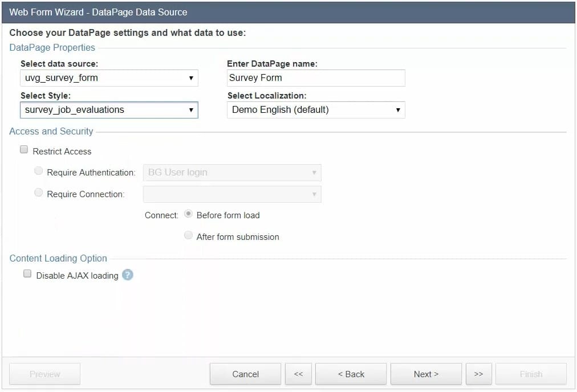Open the BG User login authentication dropdown
Viewport: 577px width, 392px height.
pyautogui.click(x=232, y=173)
